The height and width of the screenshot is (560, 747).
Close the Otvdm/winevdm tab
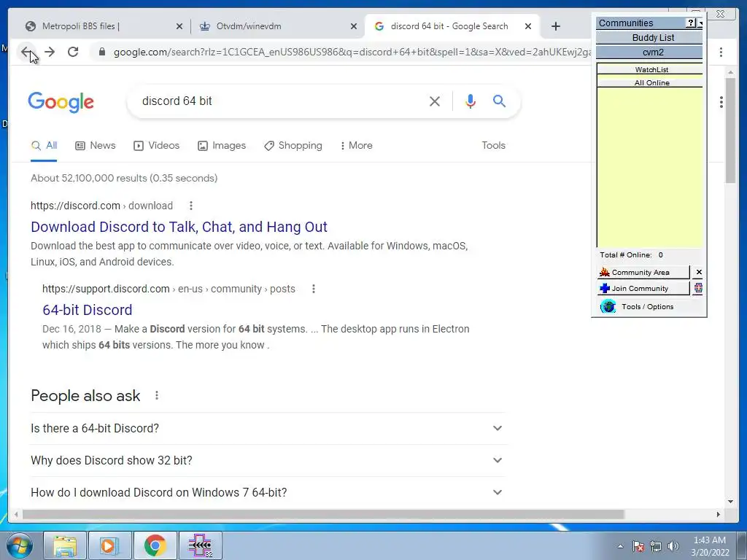[354, 26]
